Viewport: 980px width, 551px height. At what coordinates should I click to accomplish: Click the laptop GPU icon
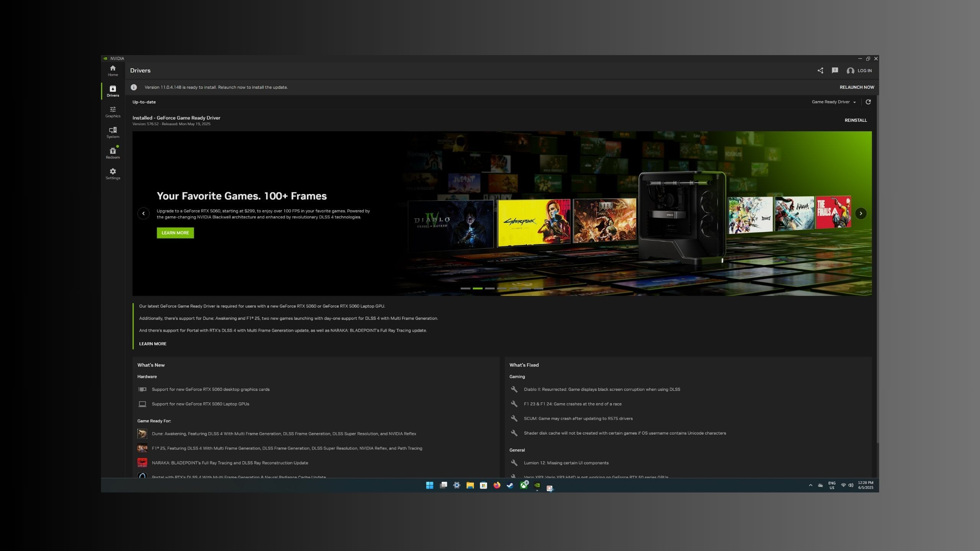[142, 404]
